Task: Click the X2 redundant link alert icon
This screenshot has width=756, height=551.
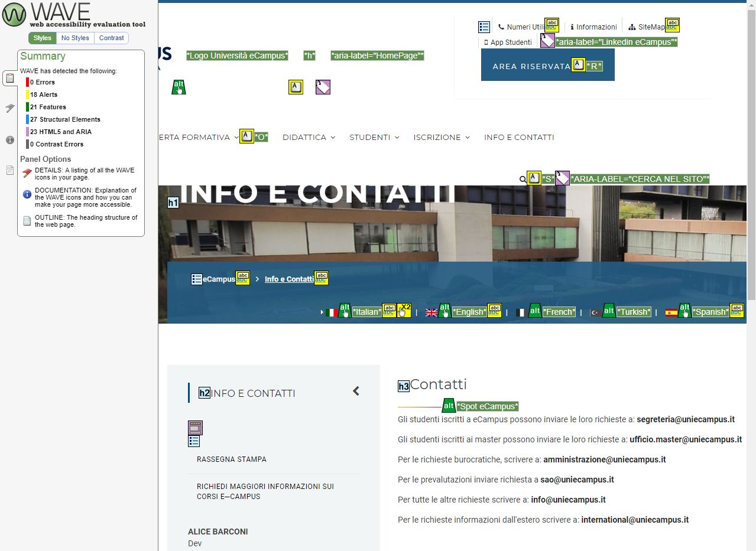Action: 404,310
